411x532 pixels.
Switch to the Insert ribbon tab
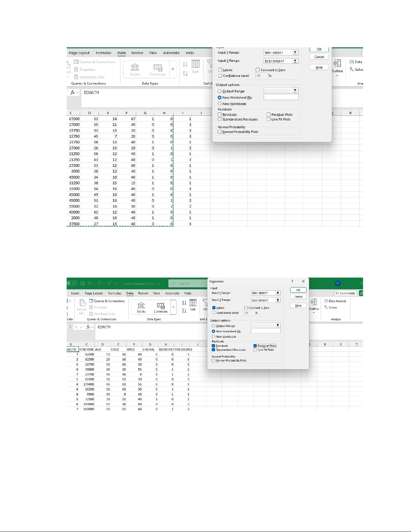[x=75, y=293]
